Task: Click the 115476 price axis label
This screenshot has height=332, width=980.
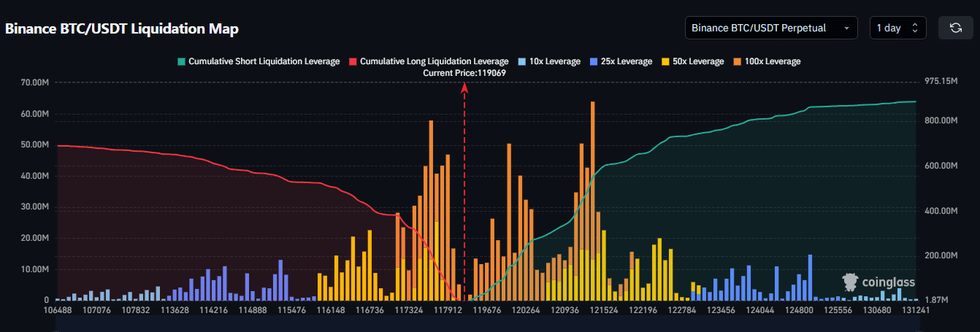Action: [292, 310]
